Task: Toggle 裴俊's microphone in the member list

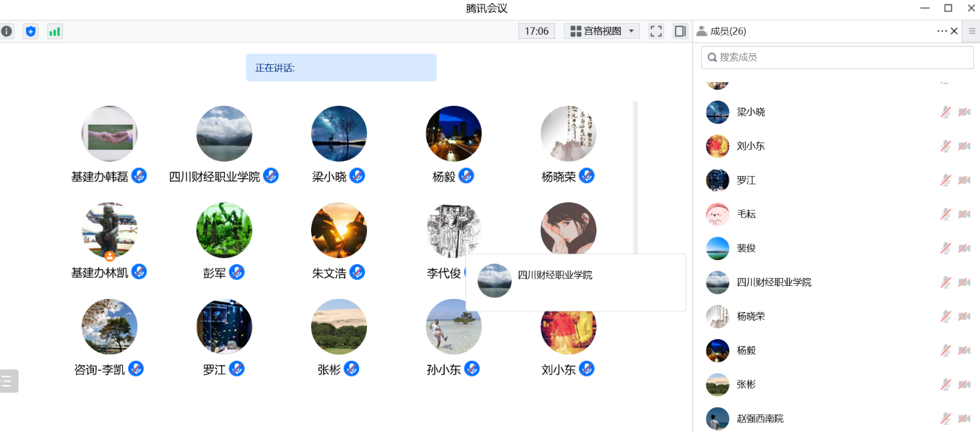Action: [945, 248]
